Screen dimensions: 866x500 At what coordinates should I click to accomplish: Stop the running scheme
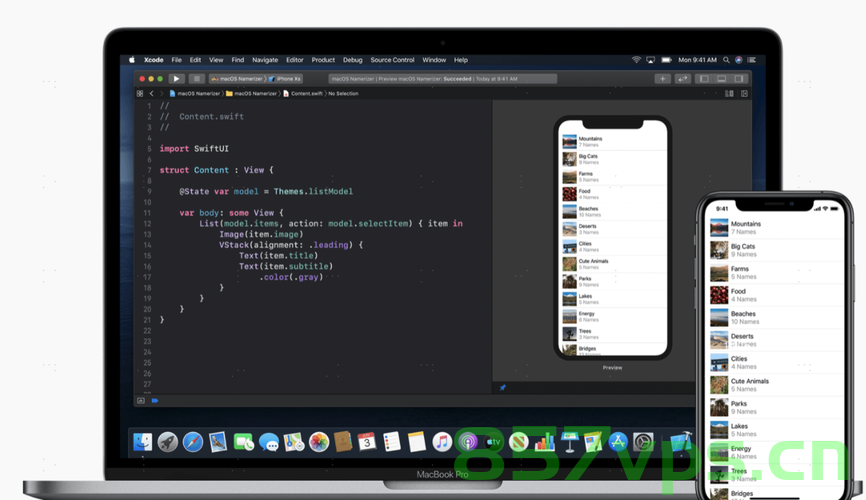(197, 78)
